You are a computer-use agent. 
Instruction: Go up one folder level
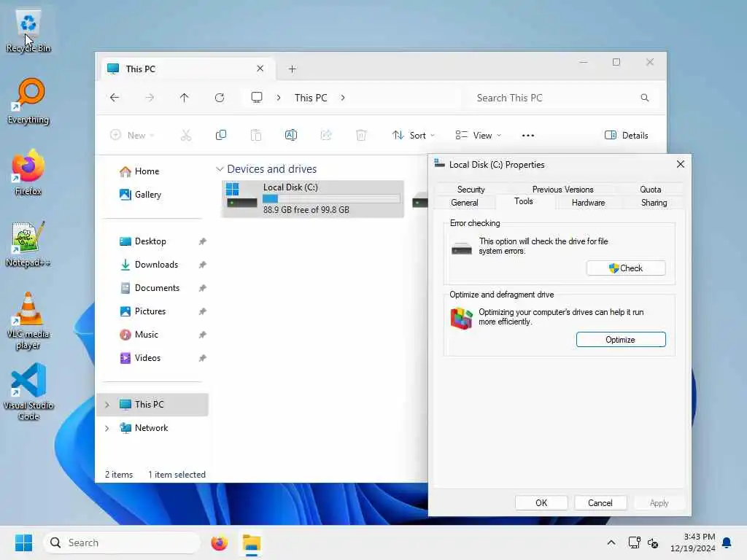coord(185,98)
